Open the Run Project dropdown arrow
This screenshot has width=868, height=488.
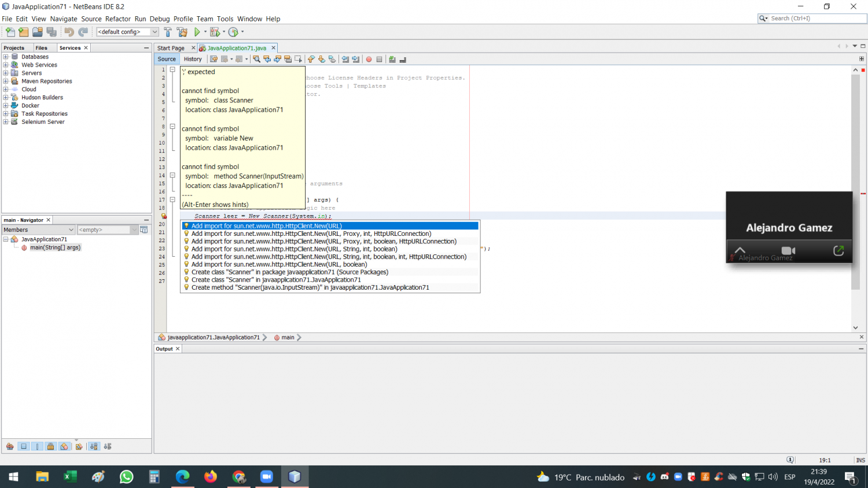point(205,32)
